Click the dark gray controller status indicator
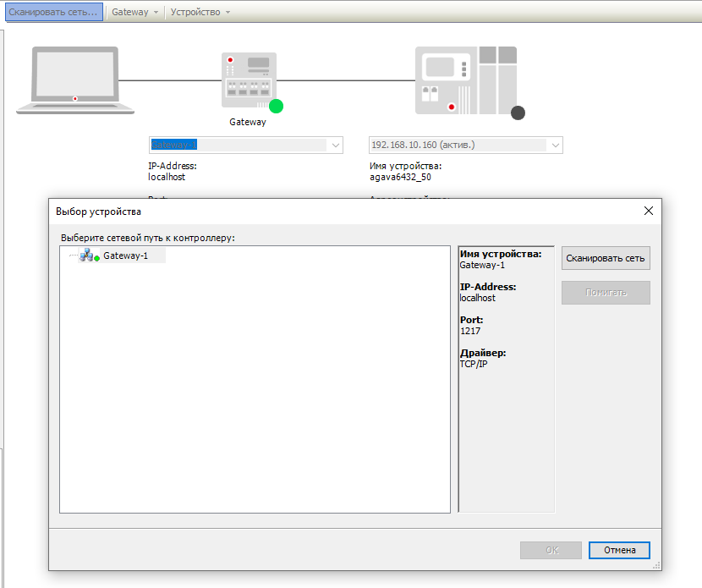The width and height of the screenshot is (702, 588). 518,113
